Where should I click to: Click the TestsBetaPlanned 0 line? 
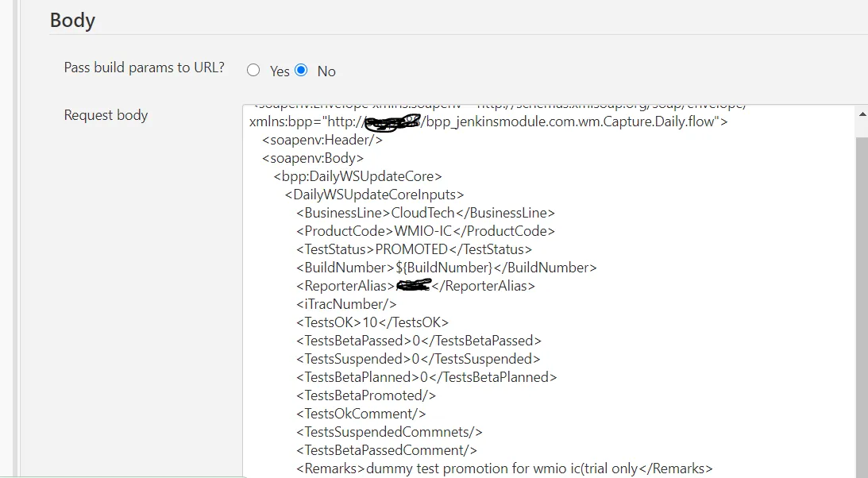tap(426, 377)
